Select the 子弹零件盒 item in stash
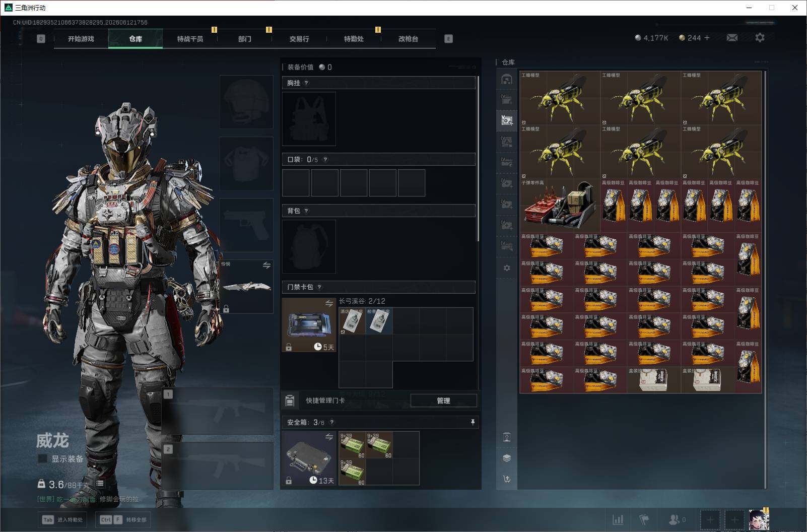This screenshot has height=532, width=807. 560,206
